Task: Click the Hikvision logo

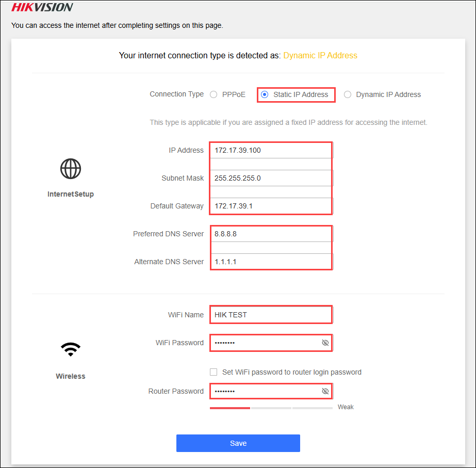Action: pos(42,8)
